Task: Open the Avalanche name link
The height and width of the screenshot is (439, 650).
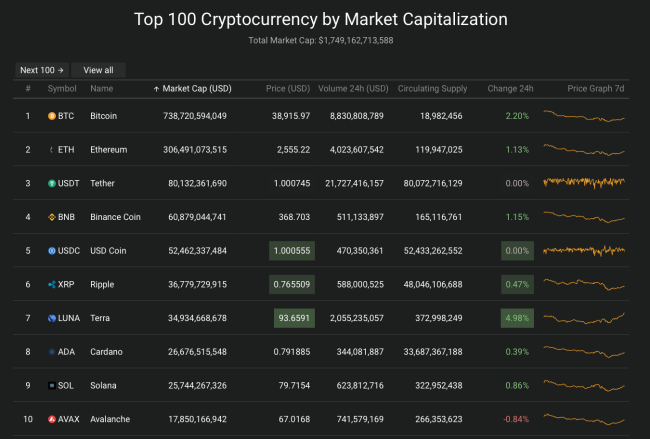Action: (110, 420)
